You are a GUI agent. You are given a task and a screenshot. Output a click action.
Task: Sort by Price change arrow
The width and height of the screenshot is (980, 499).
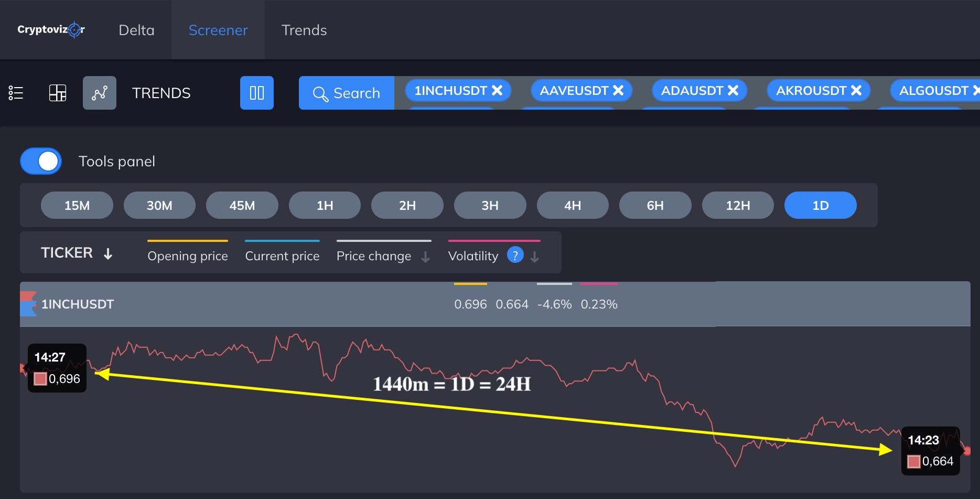(425, 257)
